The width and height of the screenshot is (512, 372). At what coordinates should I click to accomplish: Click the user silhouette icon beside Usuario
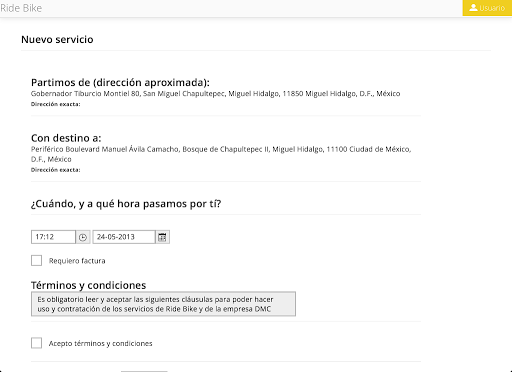473,8
